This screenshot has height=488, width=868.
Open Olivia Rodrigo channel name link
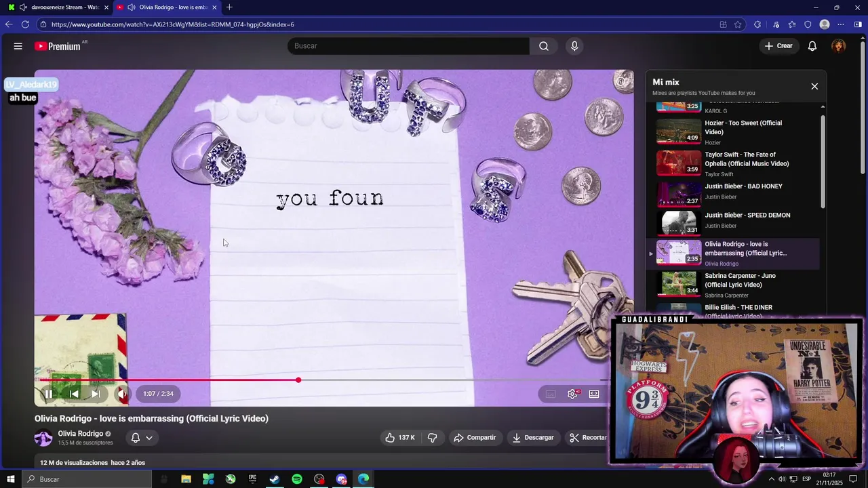point(80,434)
